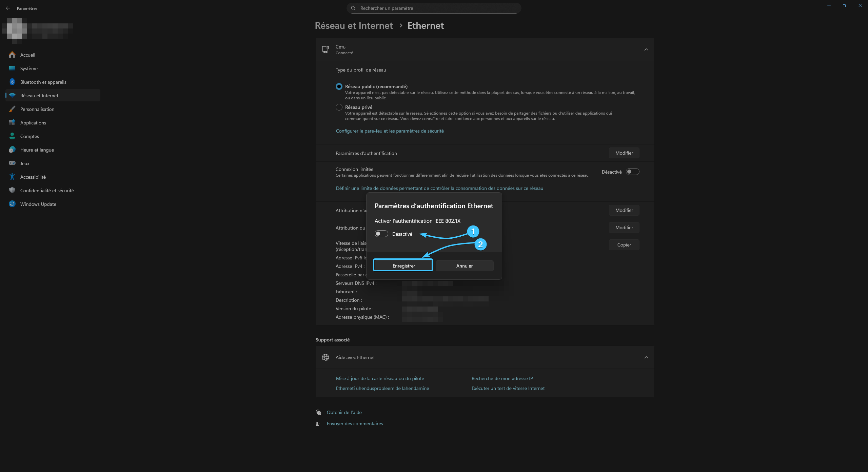Viewport: 868px width, 472px height.
Task: Go to the Réseau et Internet breadcrumb
Action: [354, 26]
